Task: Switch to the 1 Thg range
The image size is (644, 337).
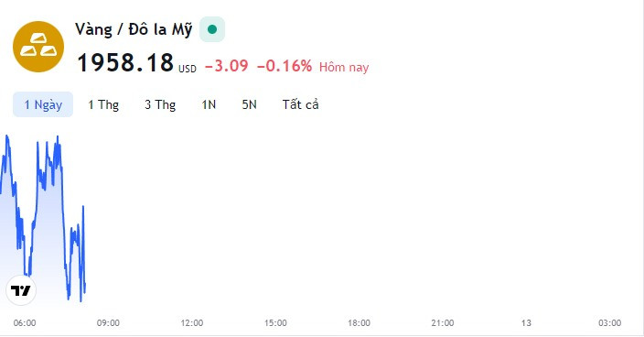Action: (103, 104)
